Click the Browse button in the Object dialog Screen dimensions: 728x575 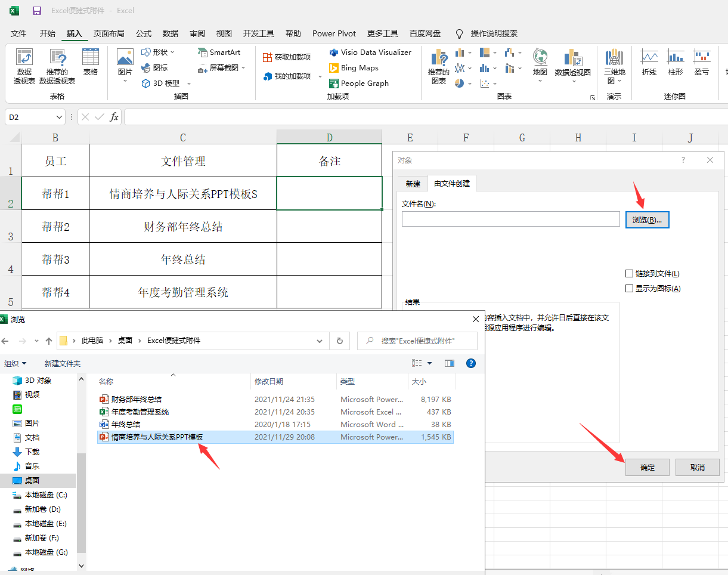click(648, 220)
